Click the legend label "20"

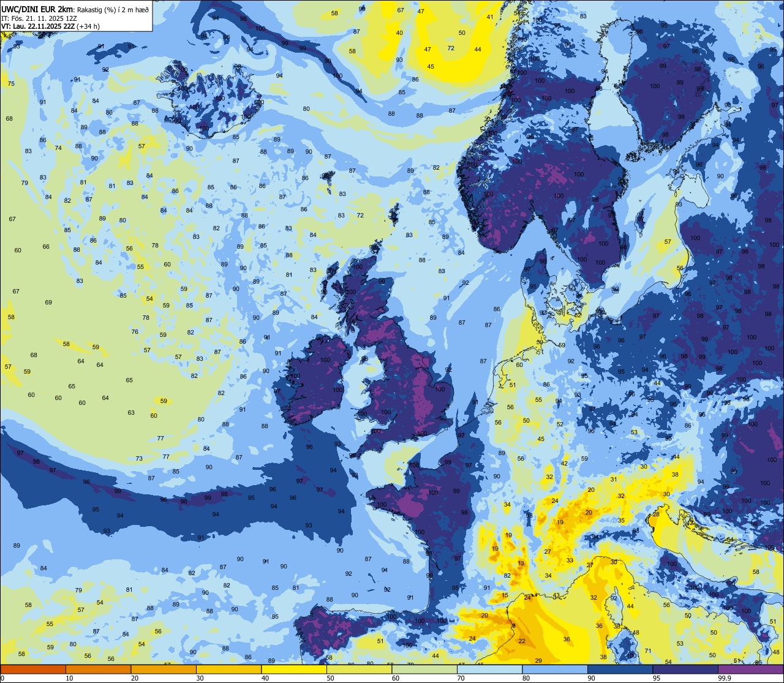[x=135, y=678]
